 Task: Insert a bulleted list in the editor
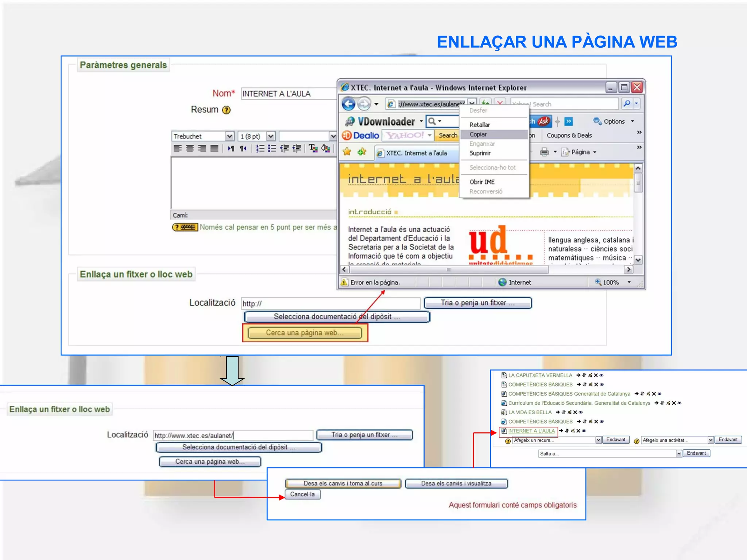click(272, 148)
